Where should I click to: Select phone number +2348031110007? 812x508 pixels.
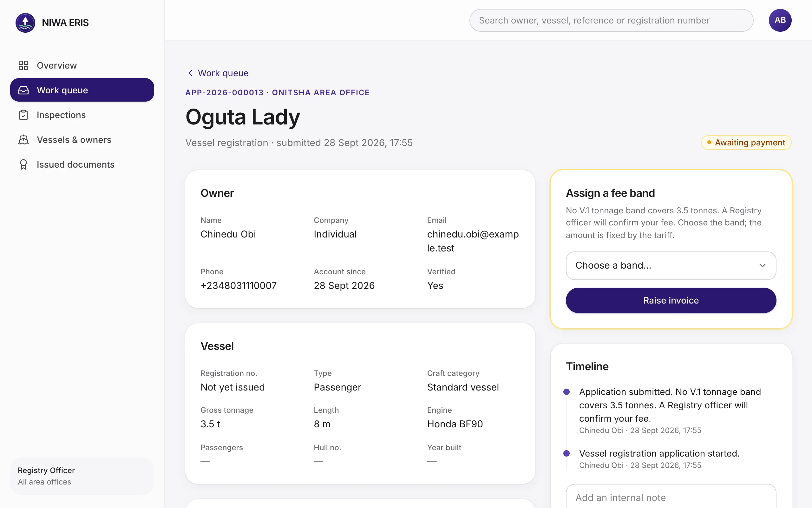239,285
